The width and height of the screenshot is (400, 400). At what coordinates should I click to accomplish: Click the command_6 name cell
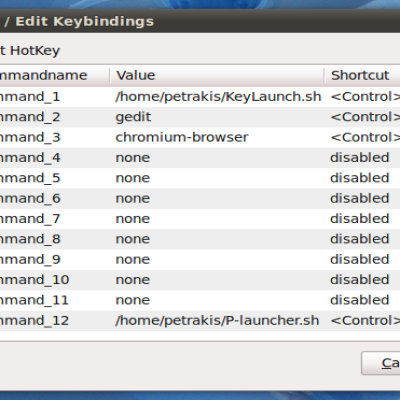(30, 198)
